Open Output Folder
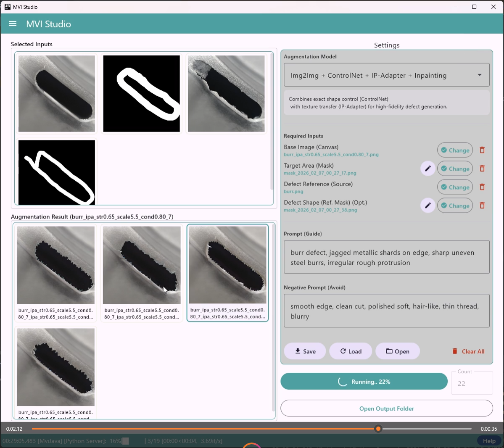Viewport: 504px width, 448px height. tap(386, 408)
